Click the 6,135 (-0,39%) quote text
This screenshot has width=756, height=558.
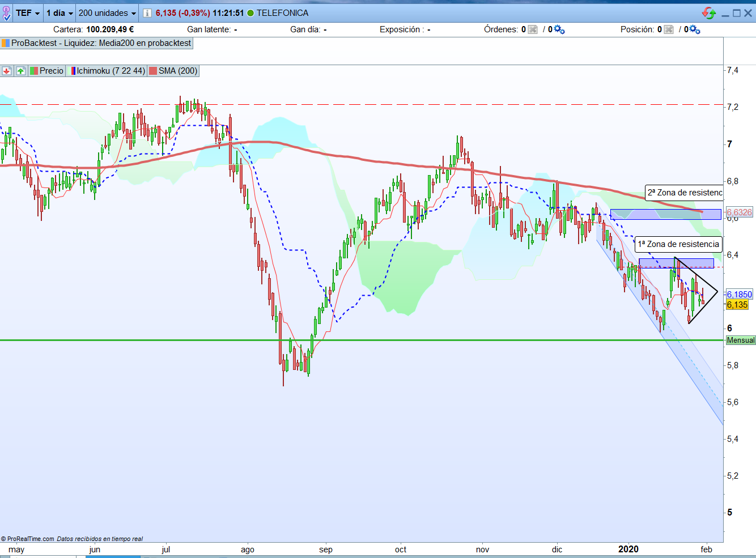183,13
